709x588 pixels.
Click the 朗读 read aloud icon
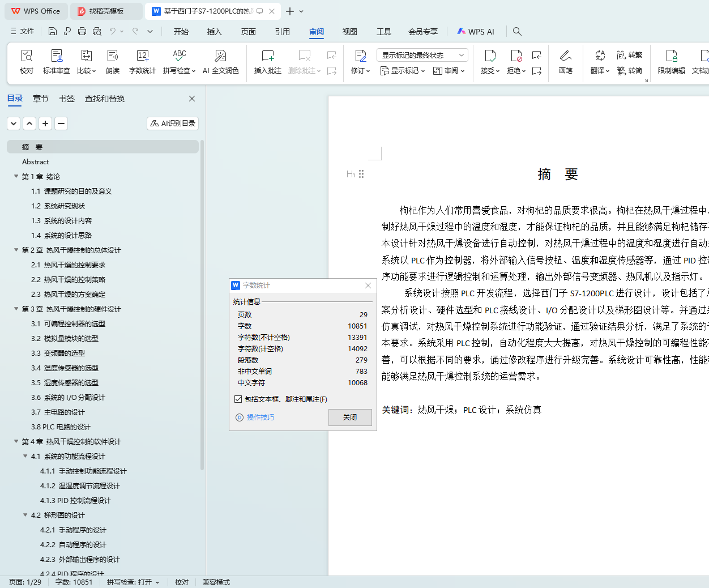(x=113, y=62)
